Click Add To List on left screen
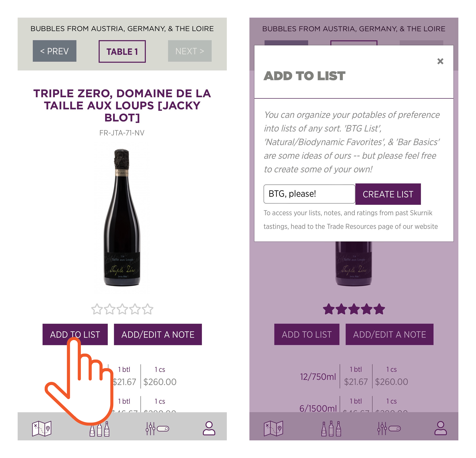This screenshot has height=458, width=476. tap(75, 334)
